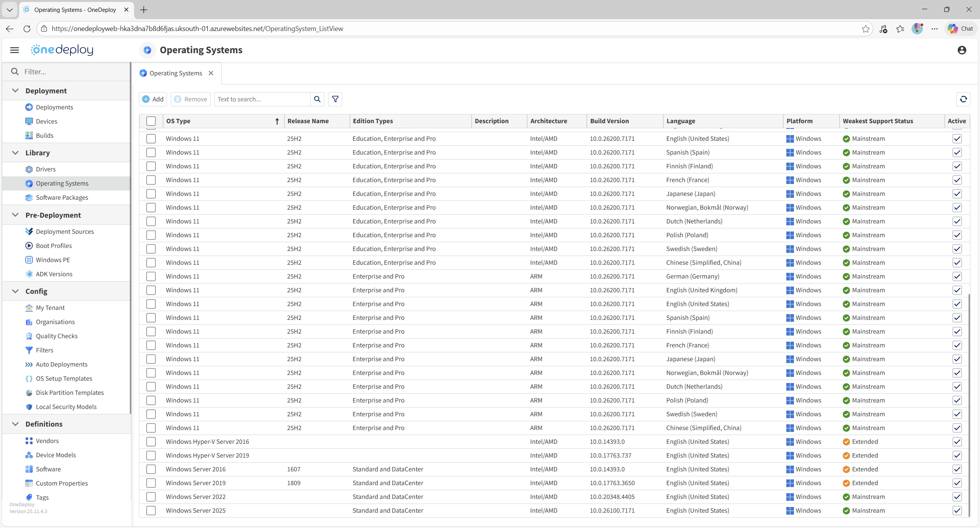980x528 pixels.
Task: Open the hamburger navigation menu
Action: tap(15, 50)
